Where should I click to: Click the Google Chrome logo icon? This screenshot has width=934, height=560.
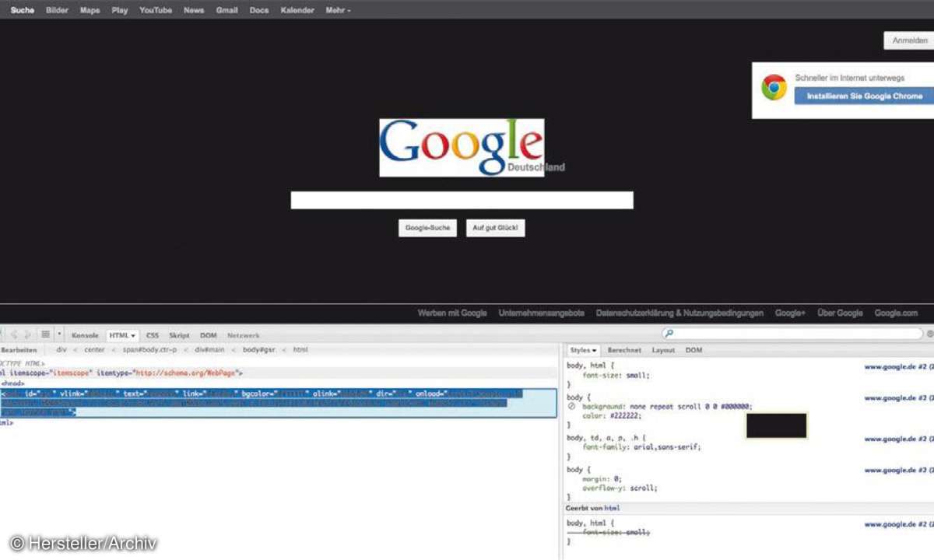pyautogui.click(x=774, y=87)
